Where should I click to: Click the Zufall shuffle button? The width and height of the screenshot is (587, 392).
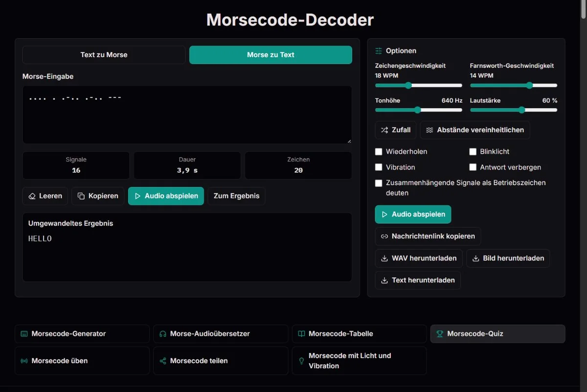click(396, 130)
